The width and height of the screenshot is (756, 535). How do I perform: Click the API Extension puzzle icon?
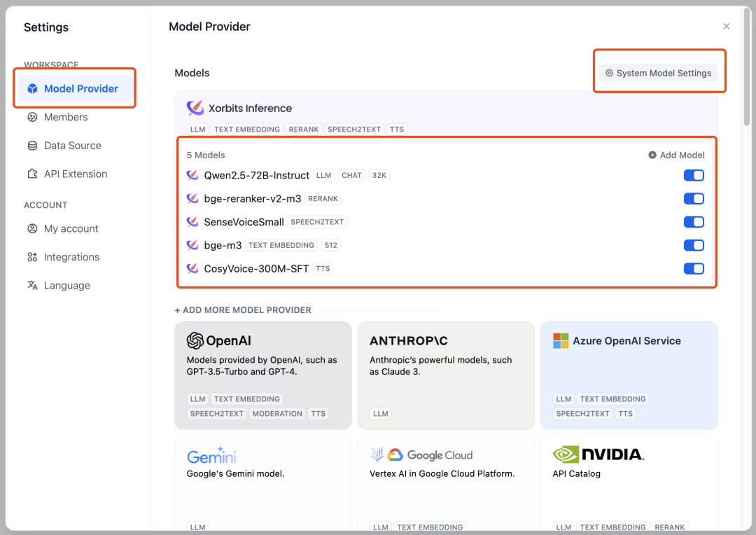(32, 174)
